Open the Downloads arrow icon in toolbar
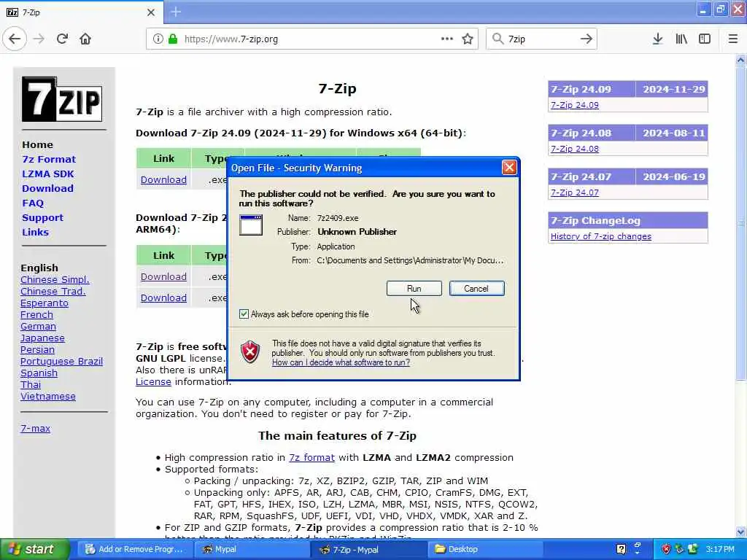Viewport: 747px width, 560px height. click(x=658, y=39)
